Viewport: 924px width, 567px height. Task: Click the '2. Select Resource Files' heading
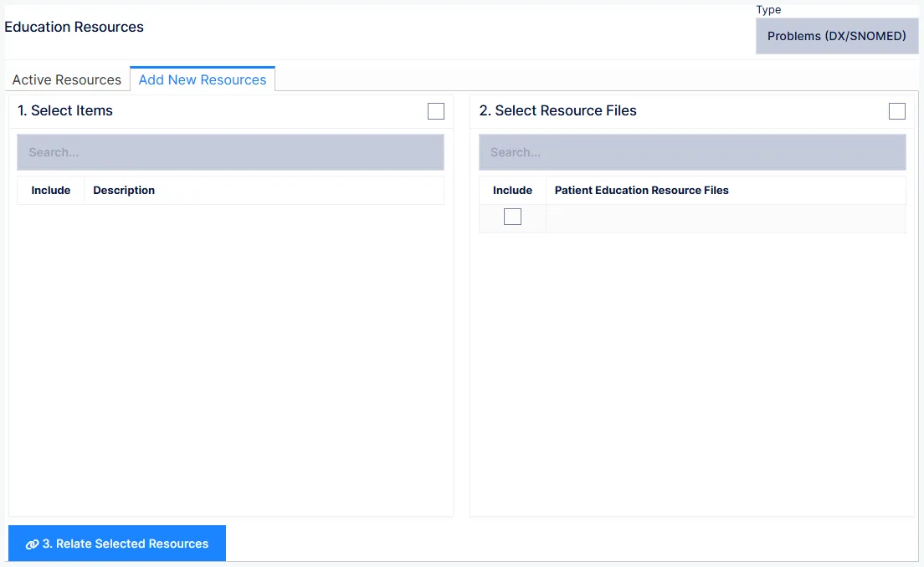[x=558, y=110]
